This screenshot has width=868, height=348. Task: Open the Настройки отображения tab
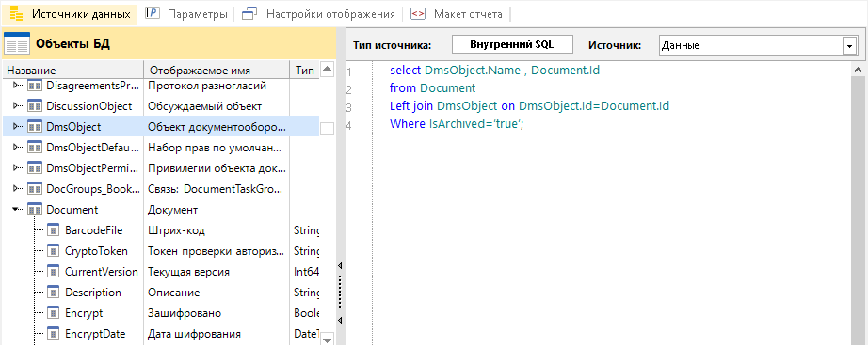click(x=319, y=14)
